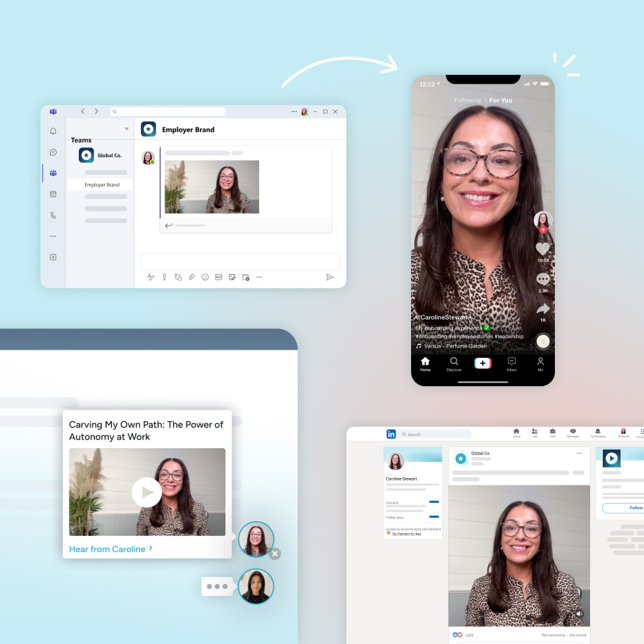Image resolution: width=644 pixels, height=644 pixels.
Task: Switch to the Following tab on TikTok
Action: [468, 100]
